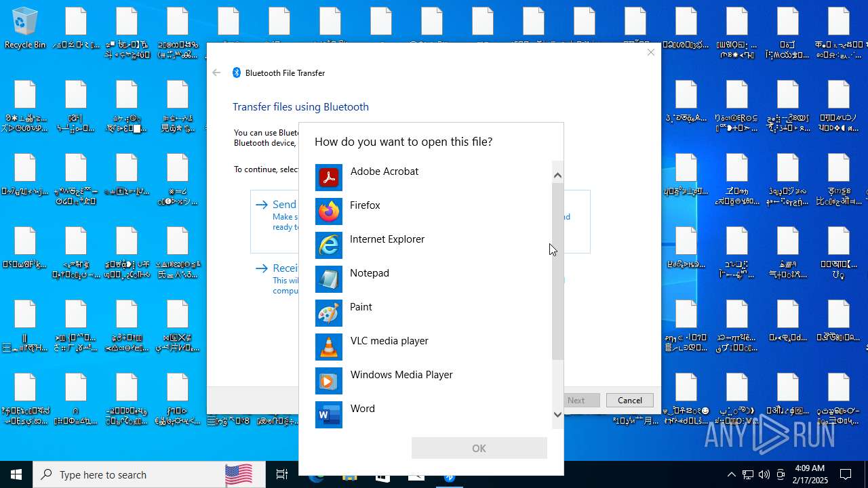The image size is (868, 488).
Task: Go back using the Bluetooth wizard arrow
Action: [216, 73]
